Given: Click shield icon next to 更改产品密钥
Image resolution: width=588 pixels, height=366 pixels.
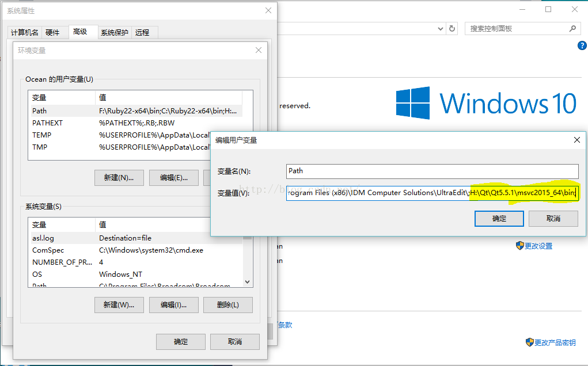Looking at the screenshot, I should point(529,342).
